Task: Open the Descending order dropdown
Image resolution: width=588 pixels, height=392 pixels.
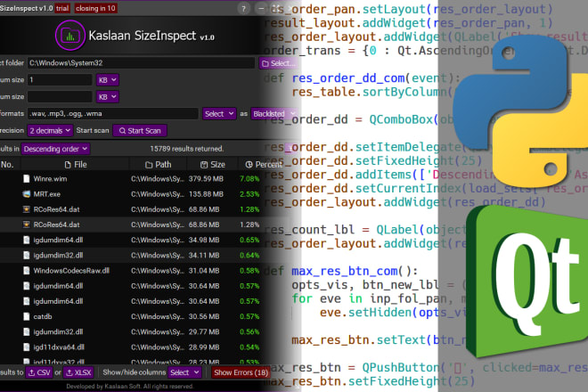Action: tap(55, 149)
